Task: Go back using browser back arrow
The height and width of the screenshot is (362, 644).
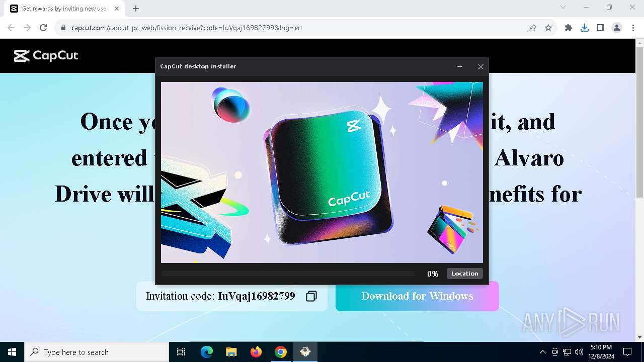Action: tap(11, 28)
